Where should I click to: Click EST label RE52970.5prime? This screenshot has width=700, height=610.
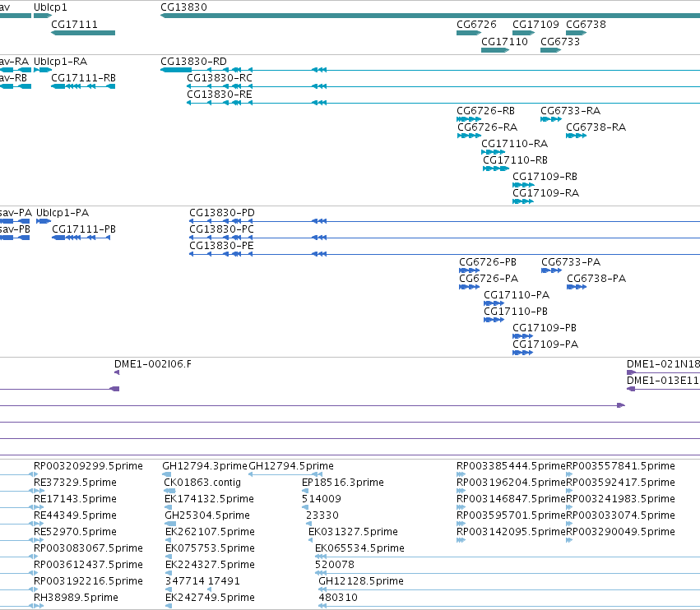click(x=75, y=533)
